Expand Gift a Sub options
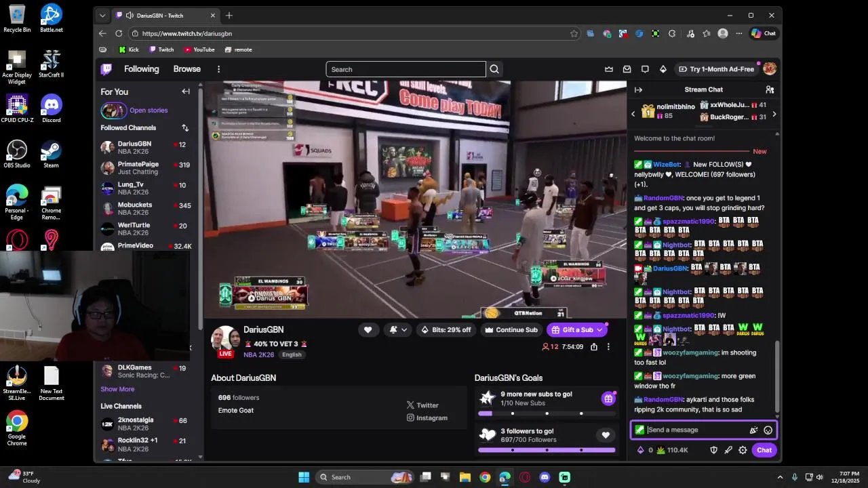Viewport: 868px width, 488px height. click(599, 330)
